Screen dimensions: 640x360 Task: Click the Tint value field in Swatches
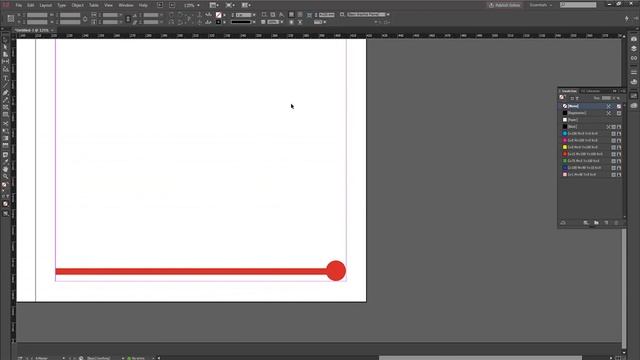point(606,98)
